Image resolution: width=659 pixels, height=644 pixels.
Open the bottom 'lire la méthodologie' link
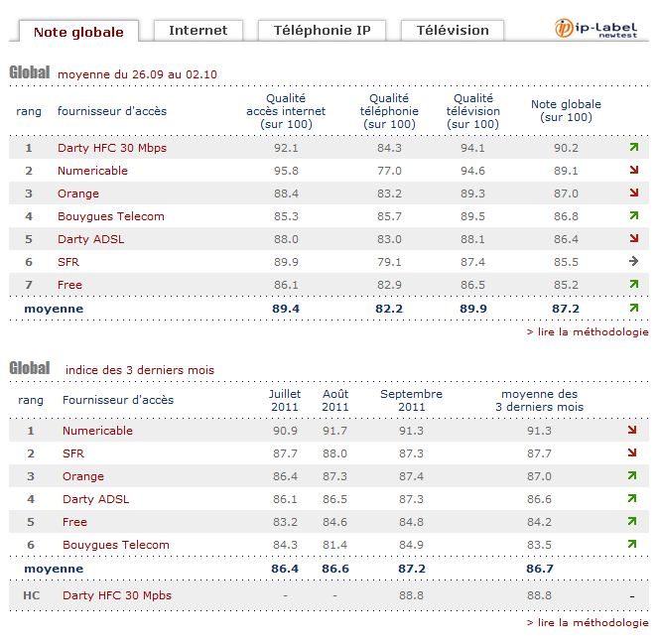(x=588, y=622)
